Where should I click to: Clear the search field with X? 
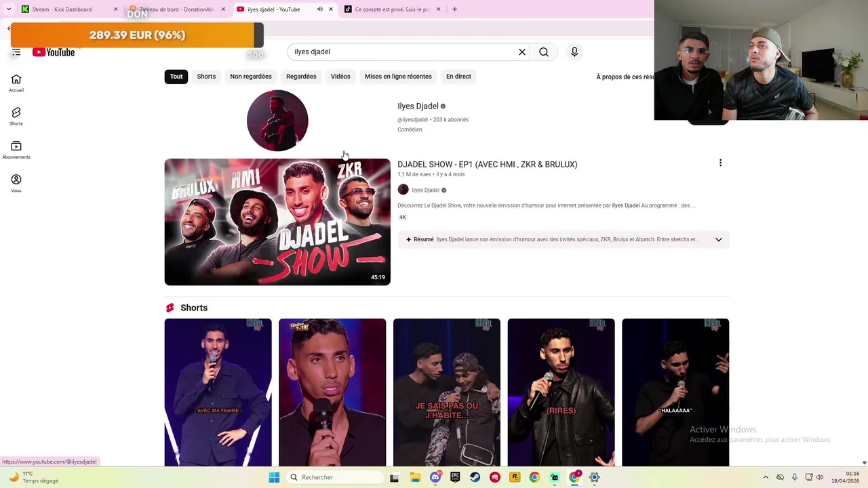(x=522, y=52)
